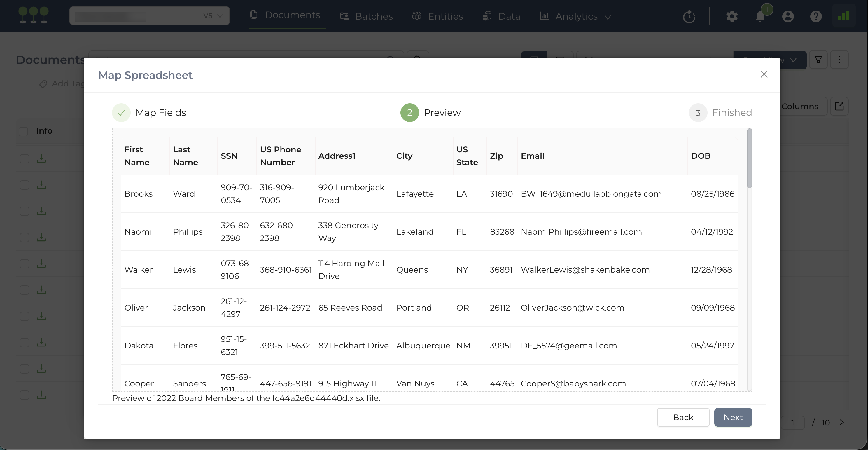The image size is (868, 450).
Task: Open the filter funnel icon
Action: pyautogui.click(x=818, y=60)
